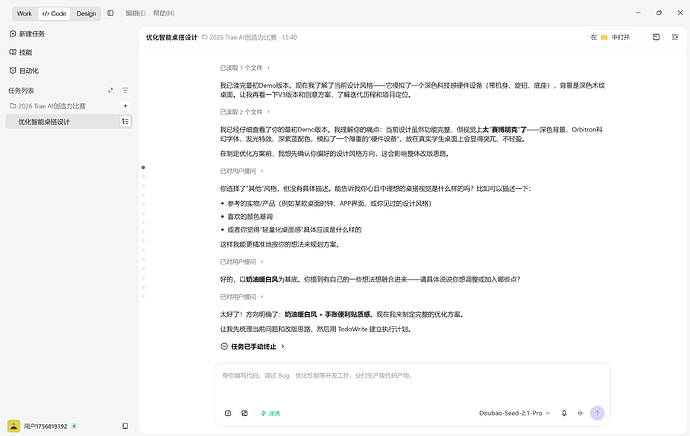Open the Doubao-Seed-2.1-Pro model dropdown
This screenshot has width=690, height=436.
click(514, 413)
